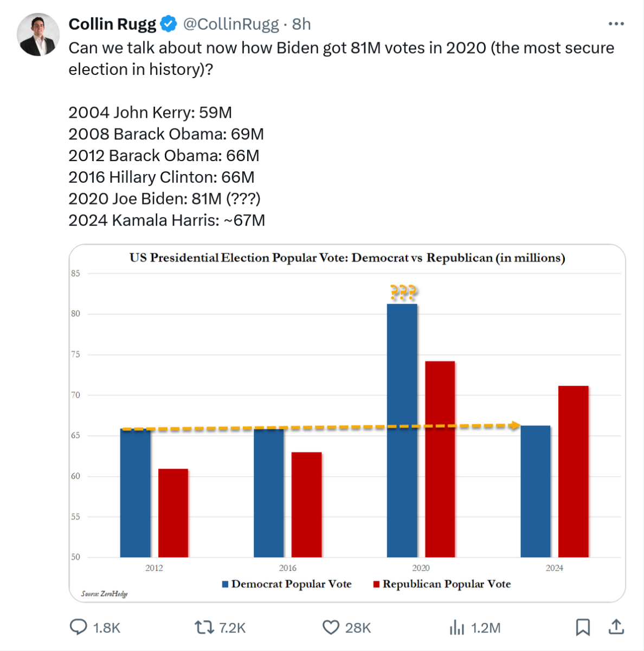This screenshot has width=644, height=651.
Task: Click the Collin Rugg display name
Action: (x=112, y=24)
